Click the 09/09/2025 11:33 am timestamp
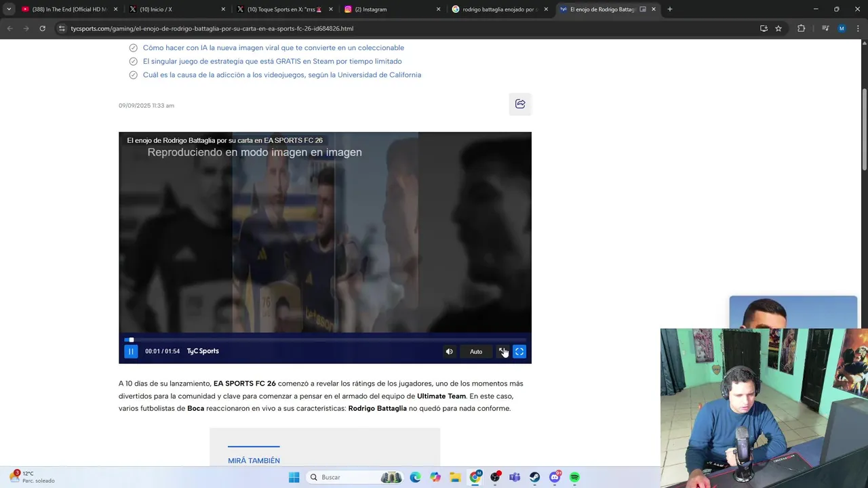 [x=146, y=106]
